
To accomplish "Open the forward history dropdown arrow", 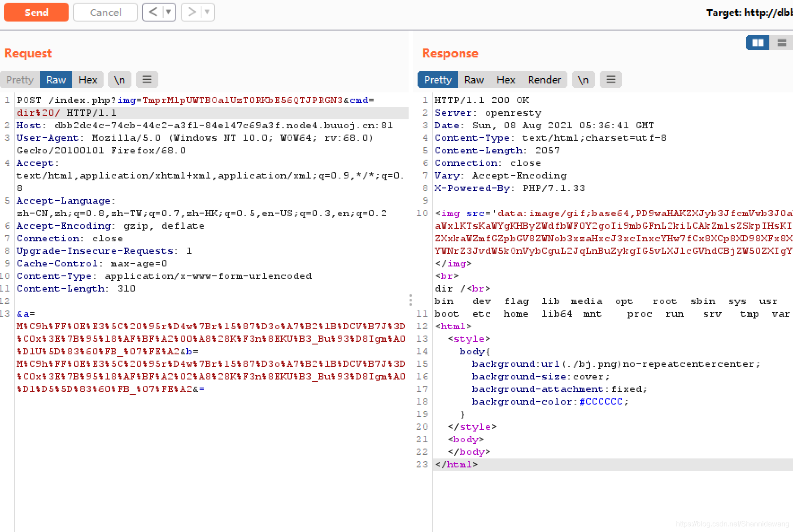I will [207, 12].
